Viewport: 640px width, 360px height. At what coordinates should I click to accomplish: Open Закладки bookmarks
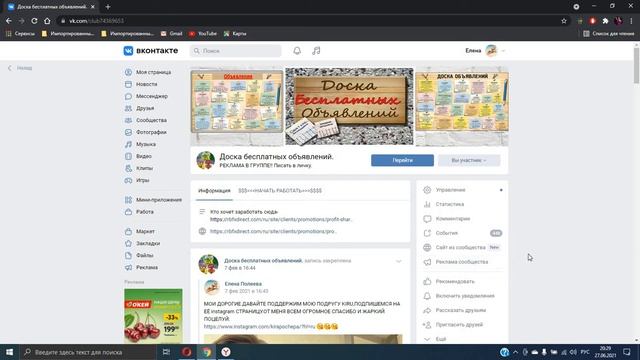[148, 243]
